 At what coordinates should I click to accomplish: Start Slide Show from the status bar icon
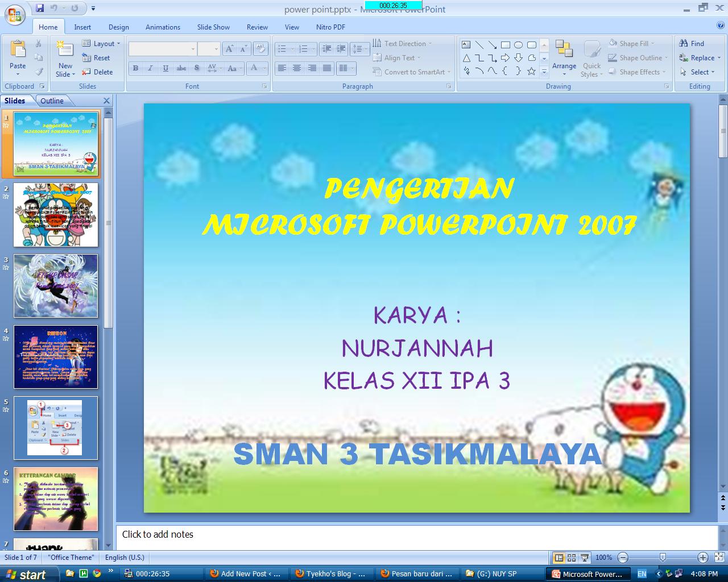tap(584, 558)
